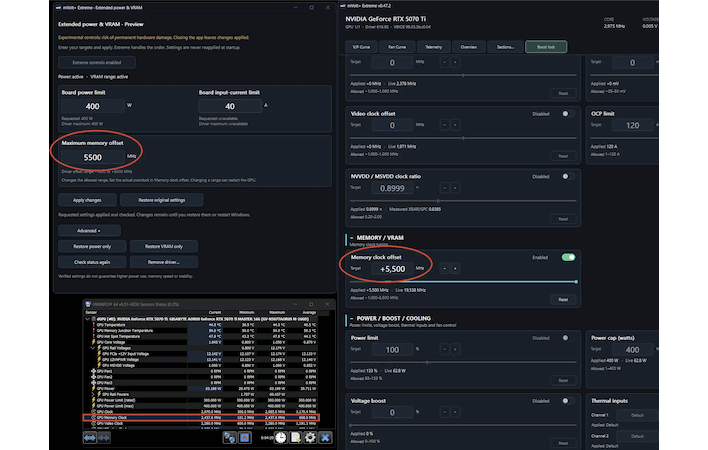
Task: Click the GPU Temperature thermometer icon in HWiNFO
Action: (x=93, y=325)
